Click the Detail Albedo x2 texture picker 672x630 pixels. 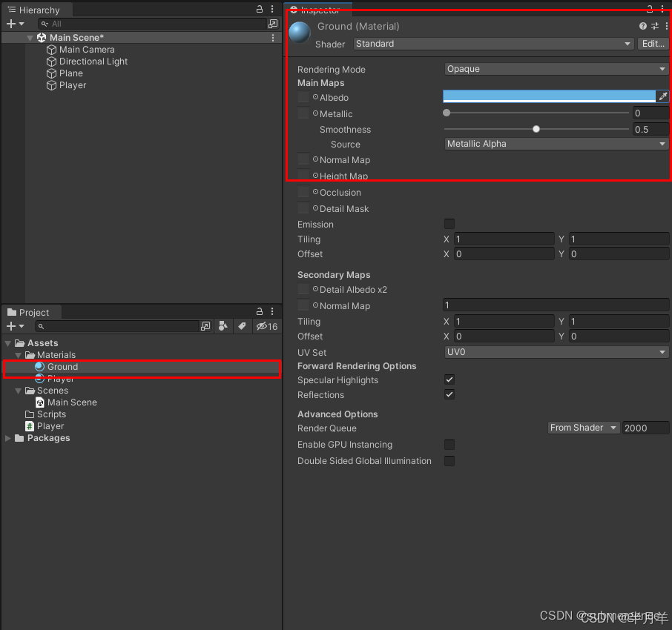pos(315,289)
